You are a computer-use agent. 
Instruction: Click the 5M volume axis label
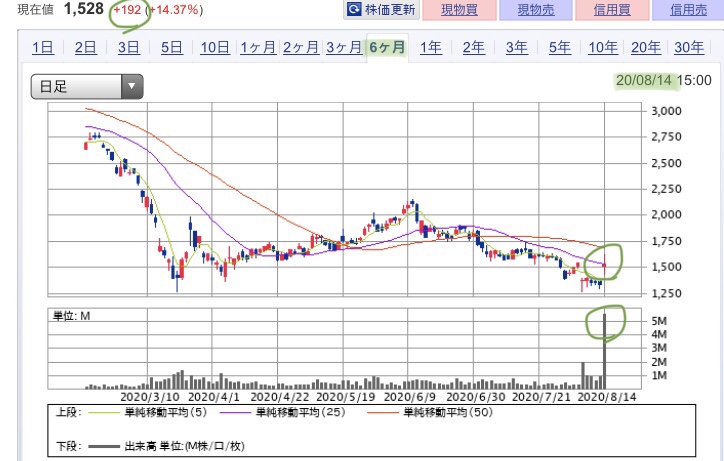pyautogui.click(x=659, y=321)
